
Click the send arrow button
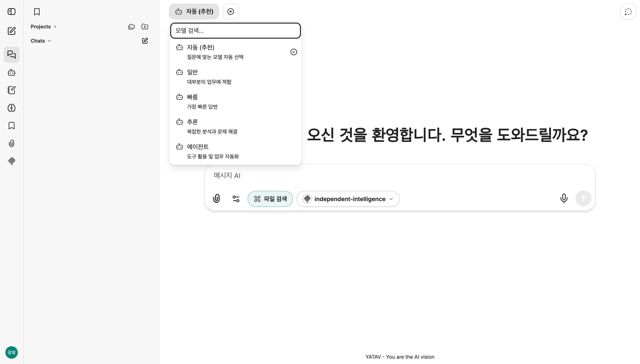pos(583,199)
